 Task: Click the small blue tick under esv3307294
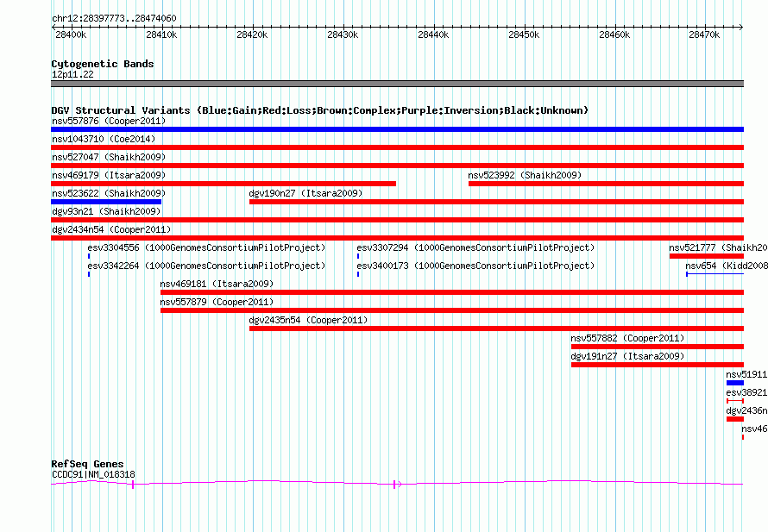tap(358, 256)
